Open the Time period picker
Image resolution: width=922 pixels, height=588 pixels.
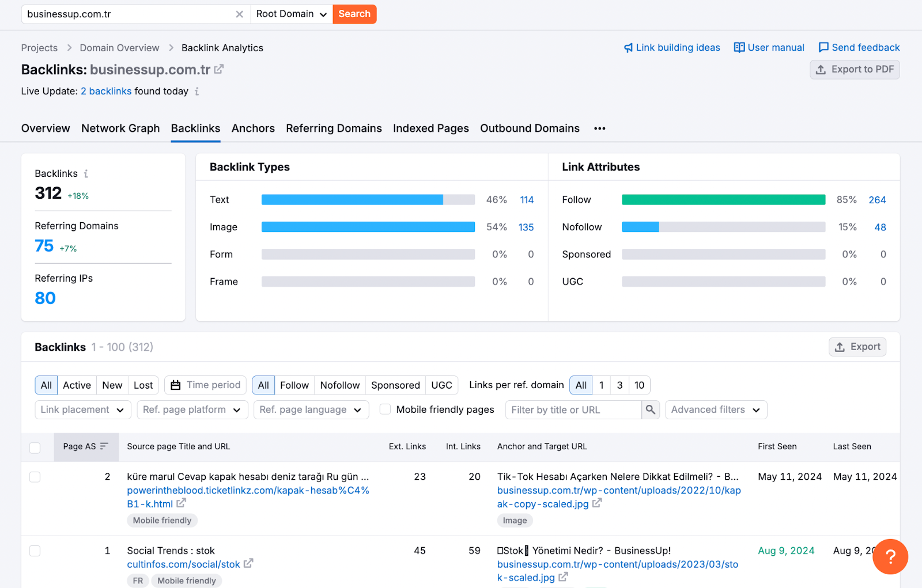206,385
